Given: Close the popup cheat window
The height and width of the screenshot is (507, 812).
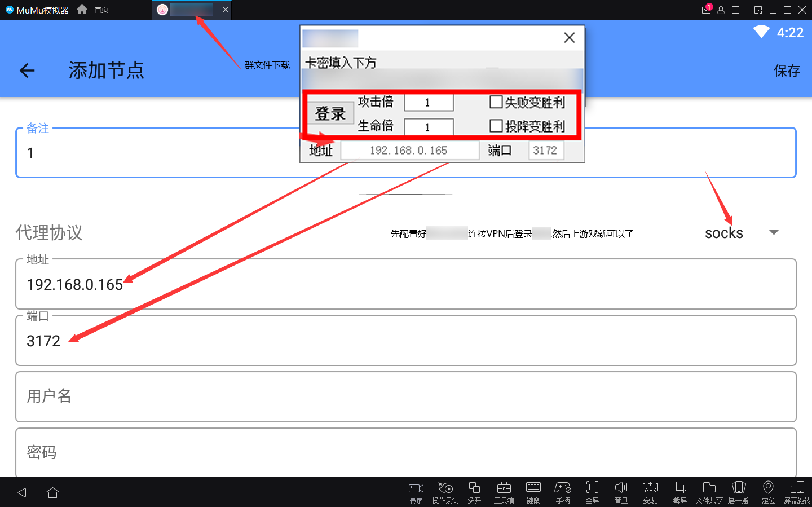Looking at the screenshot, I should click(570, 38).
